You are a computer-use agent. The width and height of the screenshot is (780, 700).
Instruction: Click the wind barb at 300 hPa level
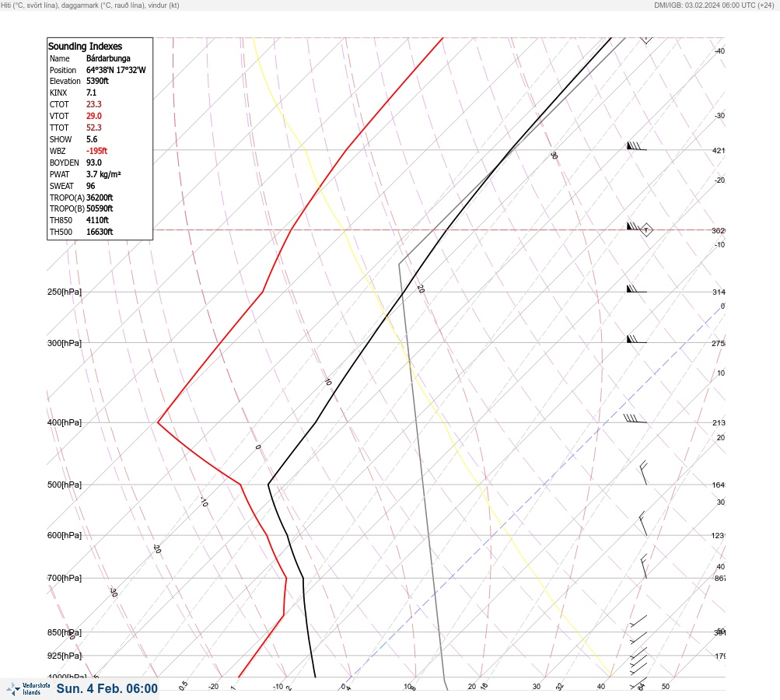click(636, 340)
